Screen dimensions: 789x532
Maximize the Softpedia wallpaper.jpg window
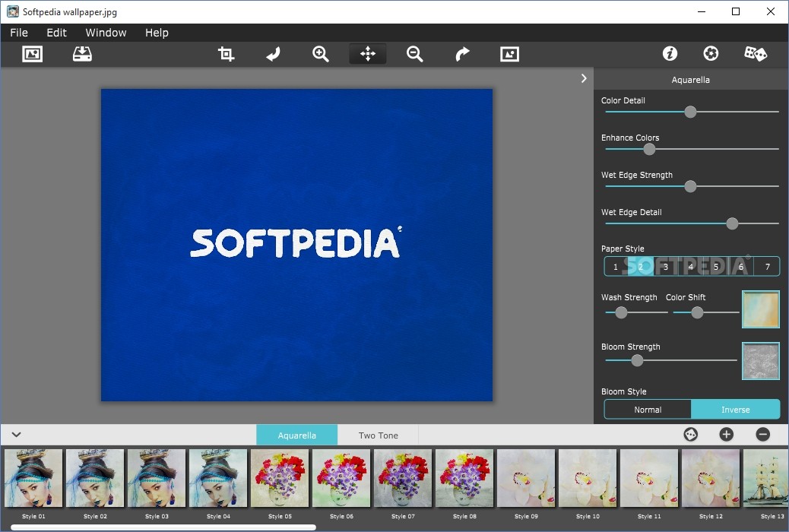coord(736,11)
